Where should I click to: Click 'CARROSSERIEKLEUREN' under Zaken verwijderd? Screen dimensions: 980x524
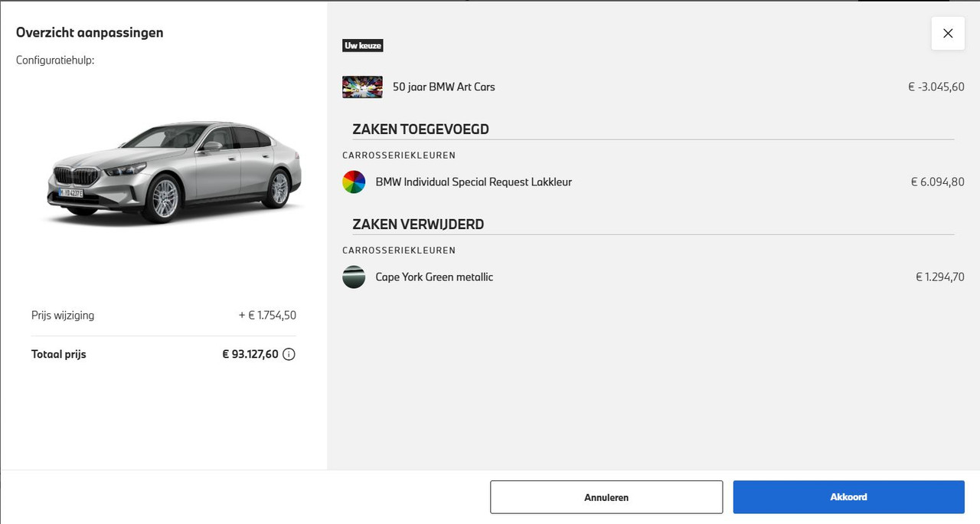399,251
